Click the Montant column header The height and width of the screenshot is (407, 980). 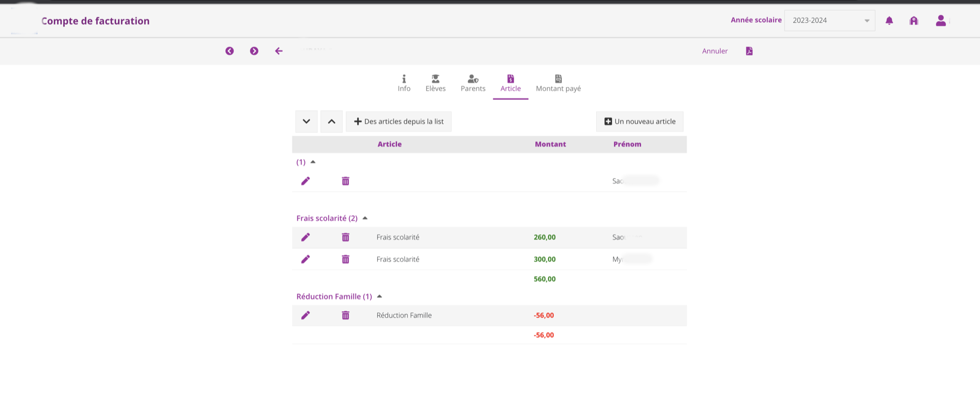(x=550, y=144)
